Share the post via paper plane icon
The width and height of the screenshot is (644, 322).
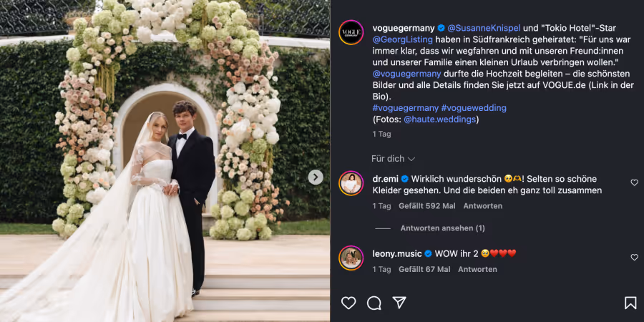[399, 302]
